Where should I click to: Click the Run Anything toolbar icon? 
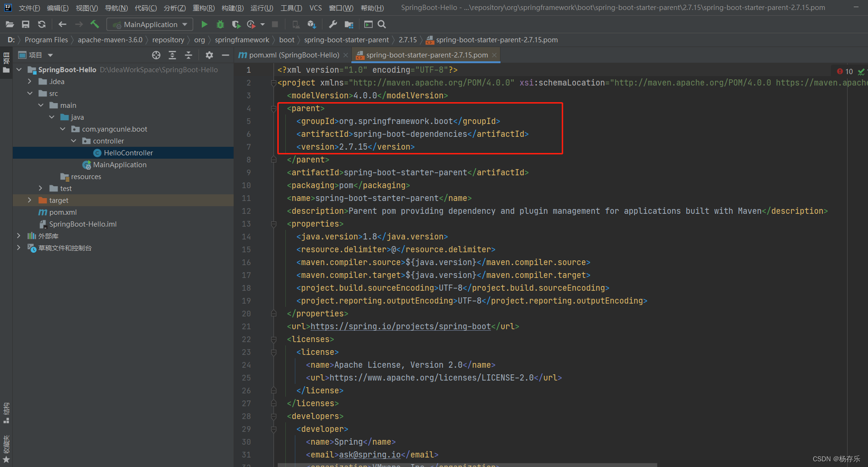pos(368,24)
